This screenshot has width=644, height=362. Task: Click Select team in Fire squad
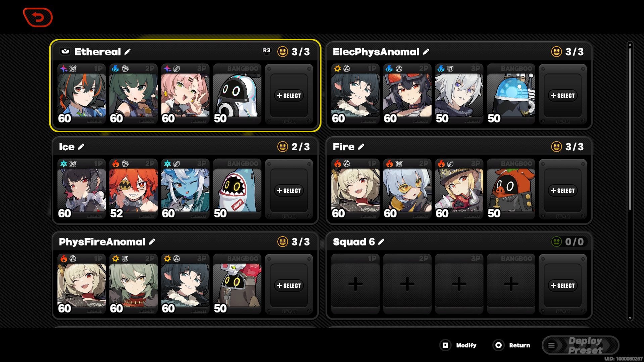point(563,191)
